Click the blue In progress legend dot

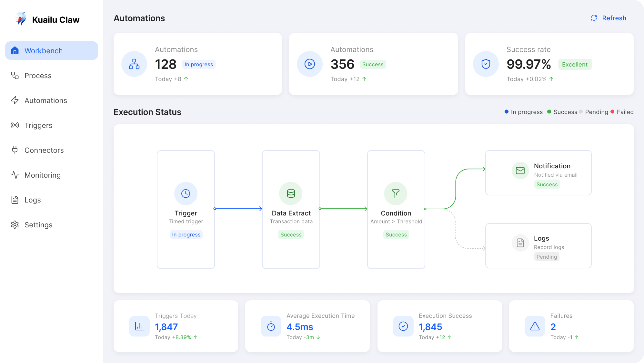[507, 112]
